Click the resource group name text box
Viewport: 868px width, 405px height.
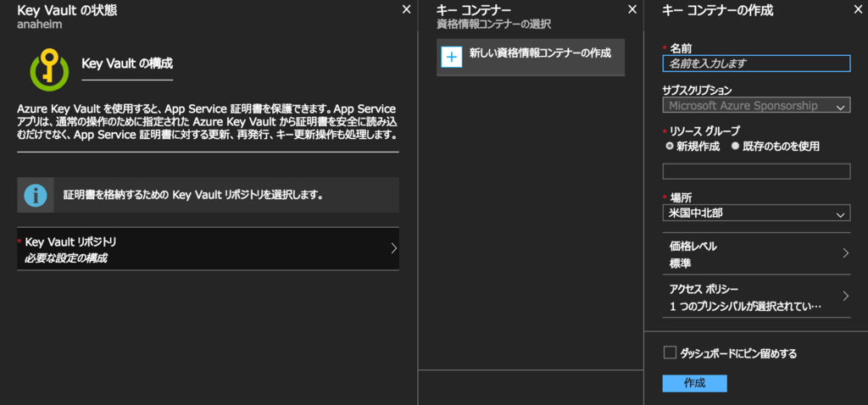point(756,171)
